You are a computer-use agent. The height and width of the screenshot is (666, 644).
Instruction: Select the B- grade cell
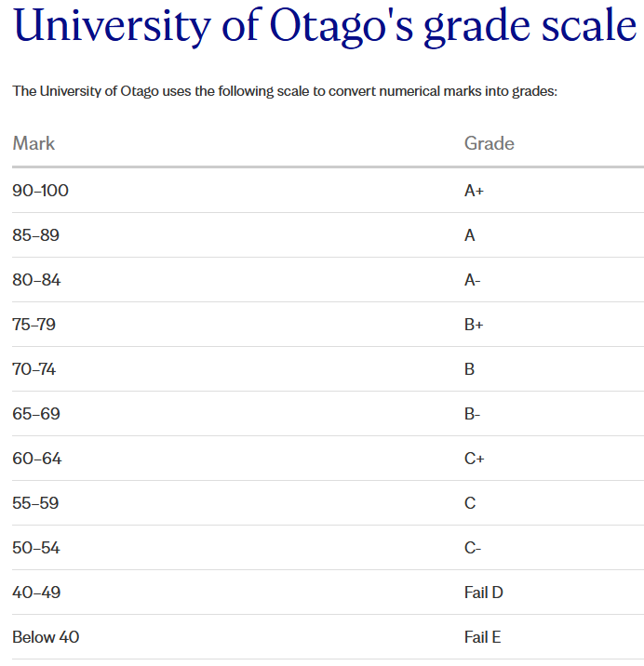[x=472, y=414]
